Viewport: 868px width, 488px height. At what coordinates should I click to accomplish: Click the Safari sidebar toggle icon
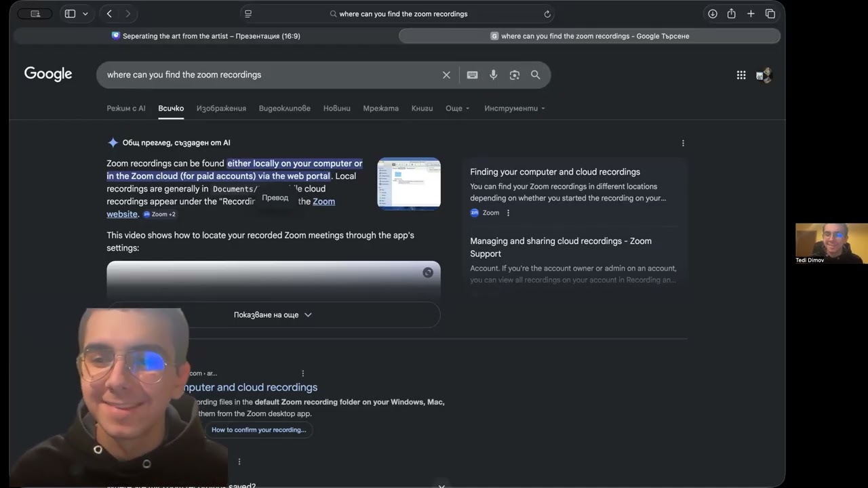click(70, 14)
